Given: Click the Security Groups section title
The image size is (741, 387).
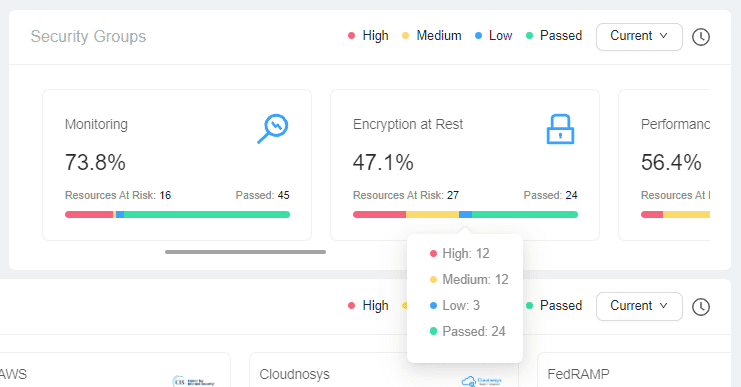Looking at the screenshot, I should [x=88, y=36].
